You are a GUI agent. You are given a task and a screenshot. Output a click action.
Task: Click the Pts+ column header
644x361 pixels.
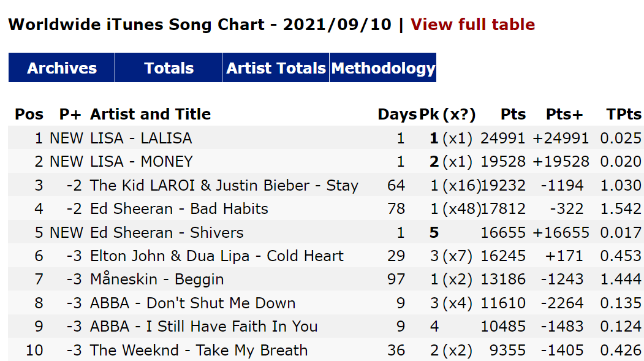pyautogui.click(x=564, y=114)
